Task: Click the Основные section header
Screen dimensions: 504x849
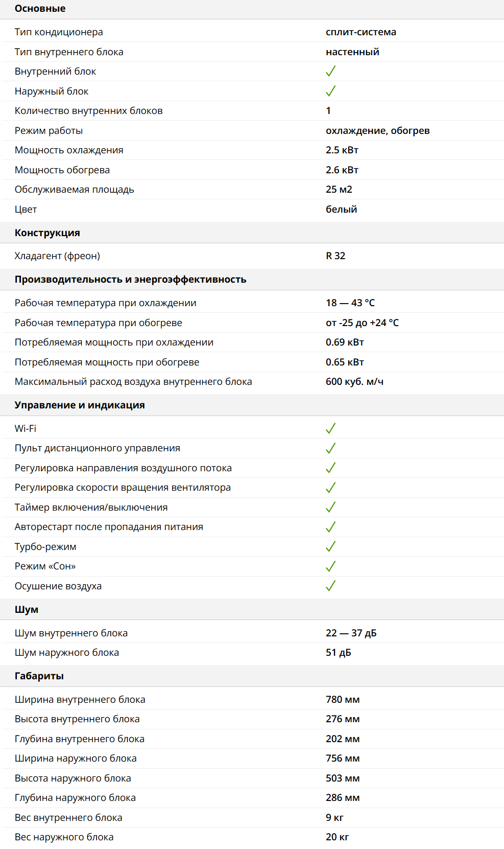Action: 40,9
